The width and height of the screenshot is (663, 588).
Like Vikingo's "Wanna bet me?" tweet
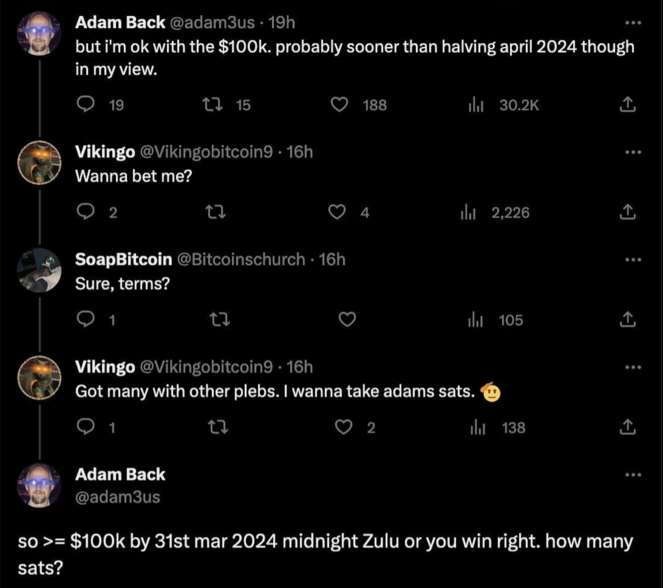pos(337,212)
